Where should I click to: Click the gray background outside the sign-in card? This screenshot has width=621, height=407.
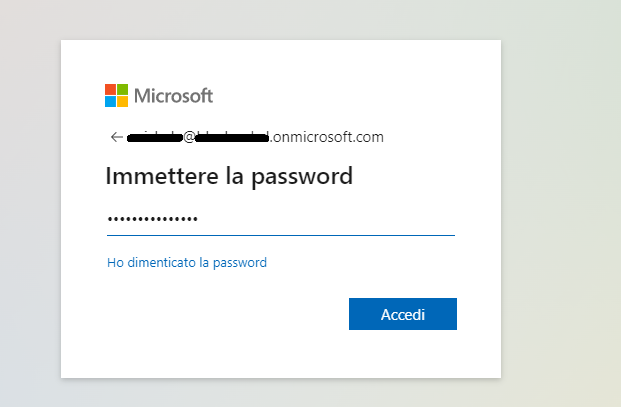(x=558, y=198)
